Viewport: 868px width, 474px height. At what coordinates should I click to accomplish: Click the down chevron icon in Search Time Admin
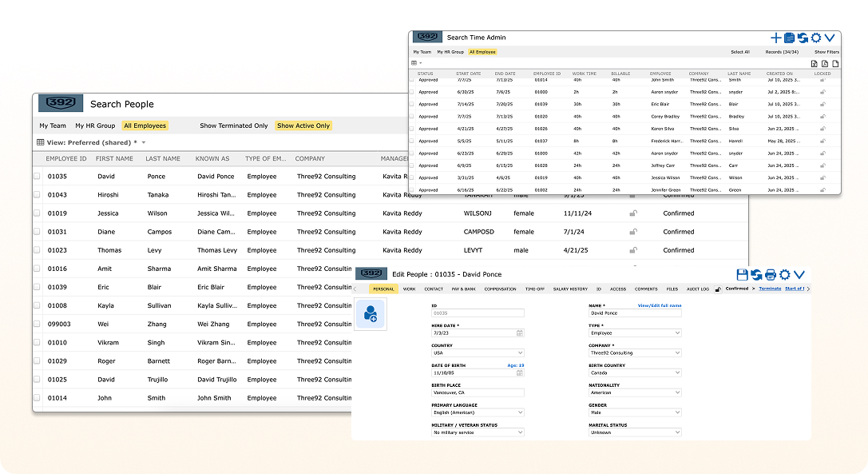point(829,38)
